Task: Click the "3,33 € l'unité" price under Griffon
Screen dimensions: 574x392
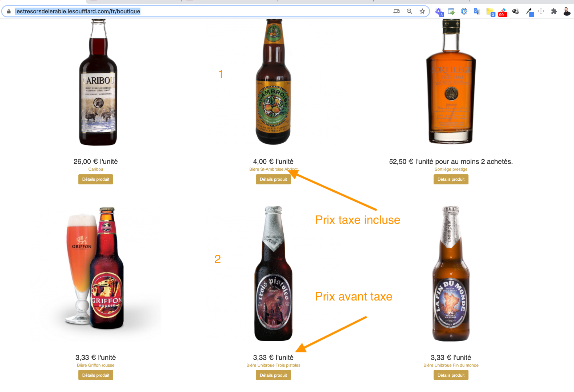Action: point(96,358)
